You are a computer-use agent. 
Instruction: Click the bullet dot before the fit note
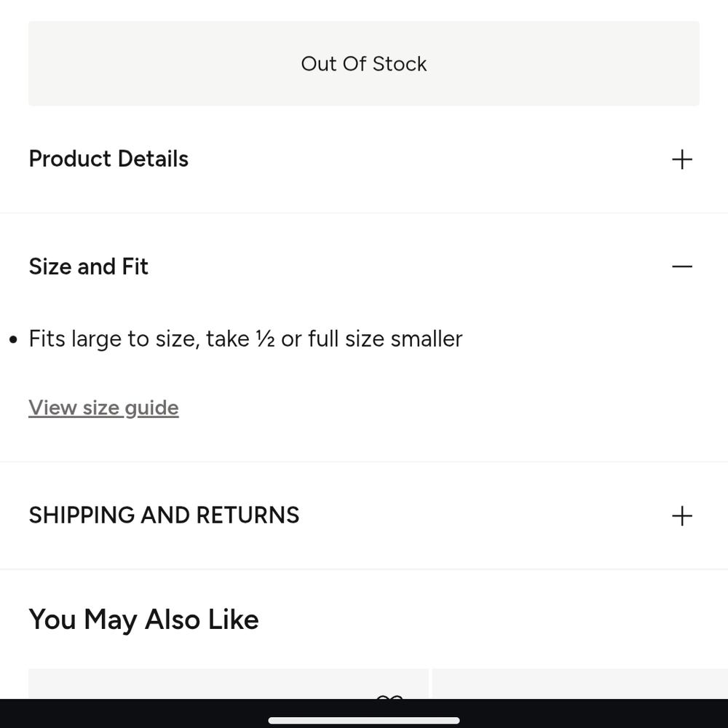click(13, 340)
